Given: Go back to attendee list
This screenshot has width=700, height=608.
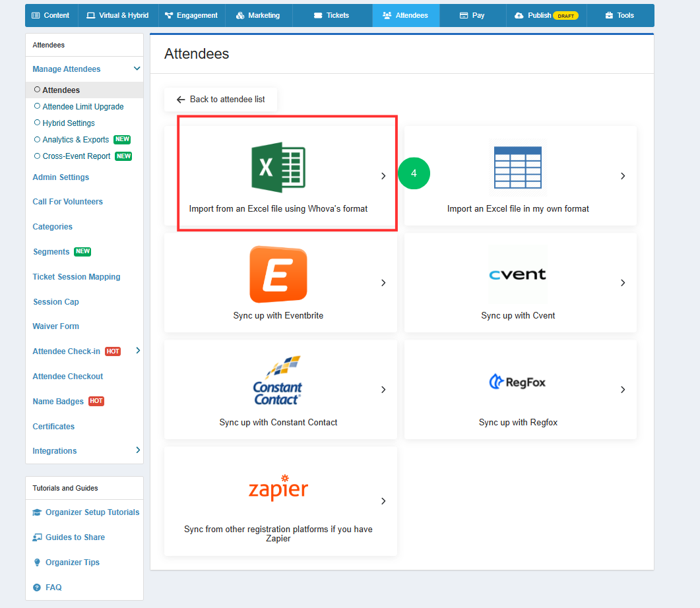Looking at the screenshot, I should (220, 100).
